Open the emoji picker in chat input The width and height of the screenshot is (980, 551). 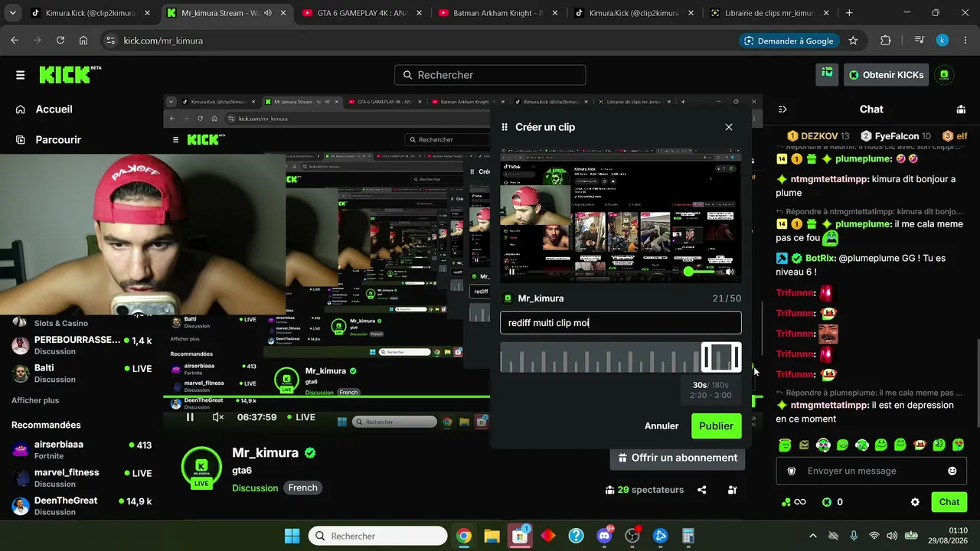point(952,471)
